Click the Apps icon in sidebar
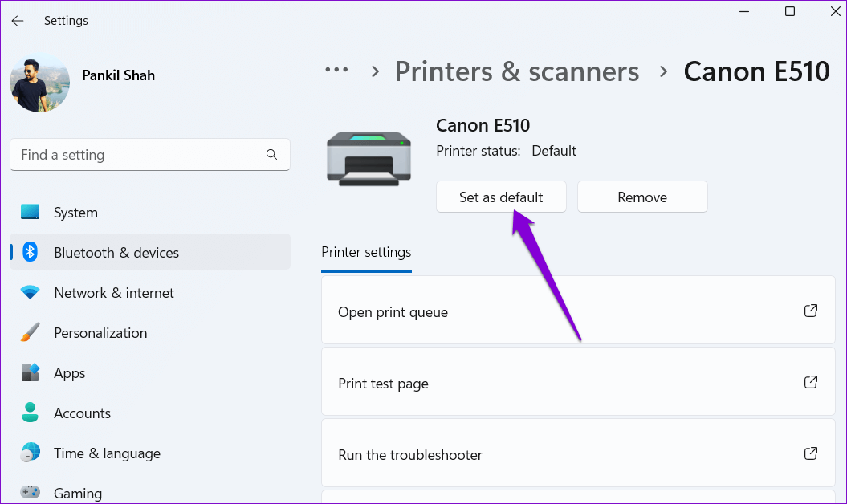 [x=31, y=372]
